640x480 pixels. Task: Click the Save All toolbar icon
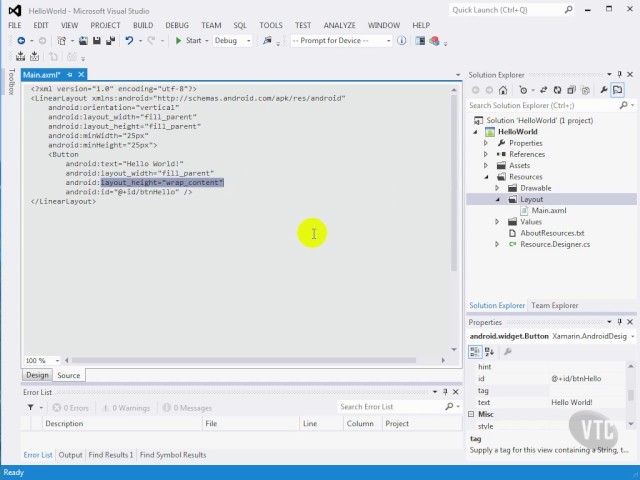pos(110,40)
